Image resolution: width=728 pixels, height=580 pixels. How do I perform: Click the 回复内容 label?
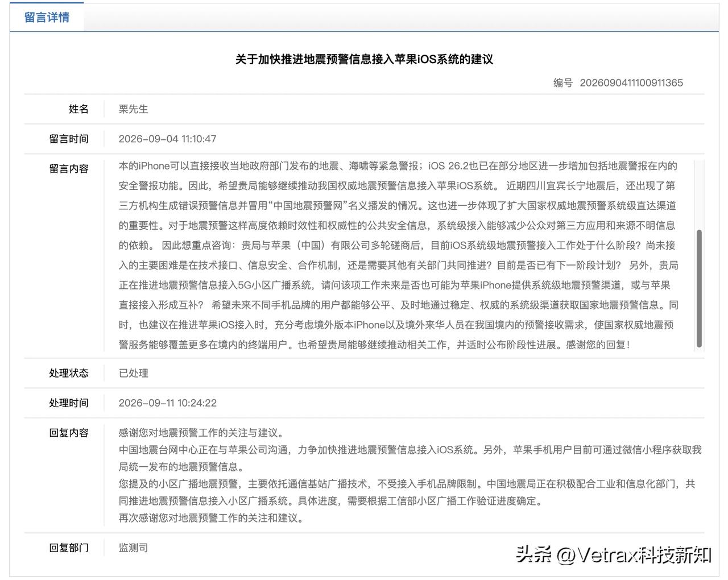69,433
